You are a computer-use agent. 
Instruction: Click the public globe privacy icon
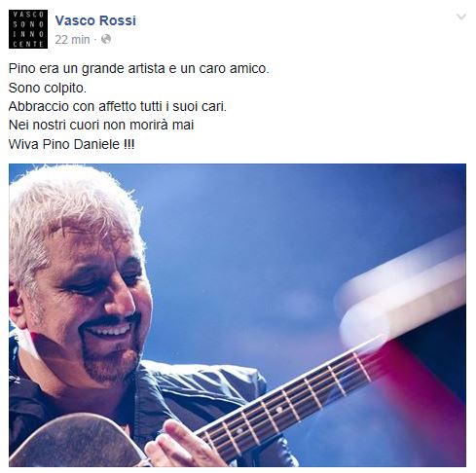click(106, 40)
